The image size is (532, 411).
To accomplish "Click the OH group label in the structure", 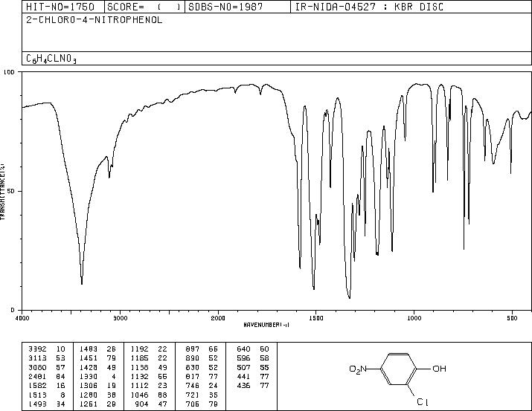I will point(440,369).
